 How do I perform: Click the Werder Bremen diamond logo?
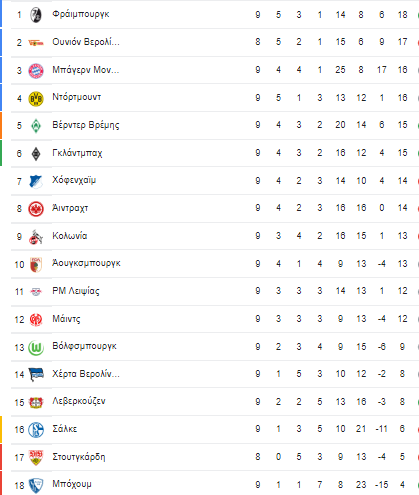(36, 126)
